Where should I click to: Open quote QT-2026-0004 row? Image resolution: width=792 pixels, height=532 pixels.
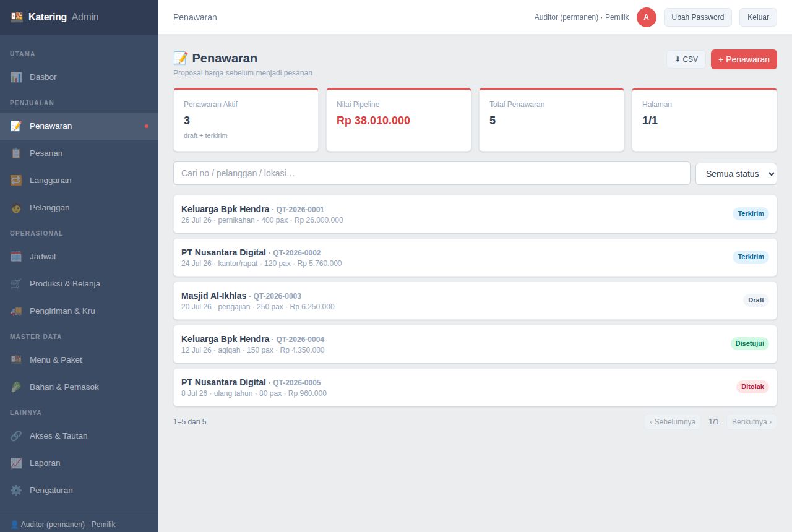click(475, 344)
